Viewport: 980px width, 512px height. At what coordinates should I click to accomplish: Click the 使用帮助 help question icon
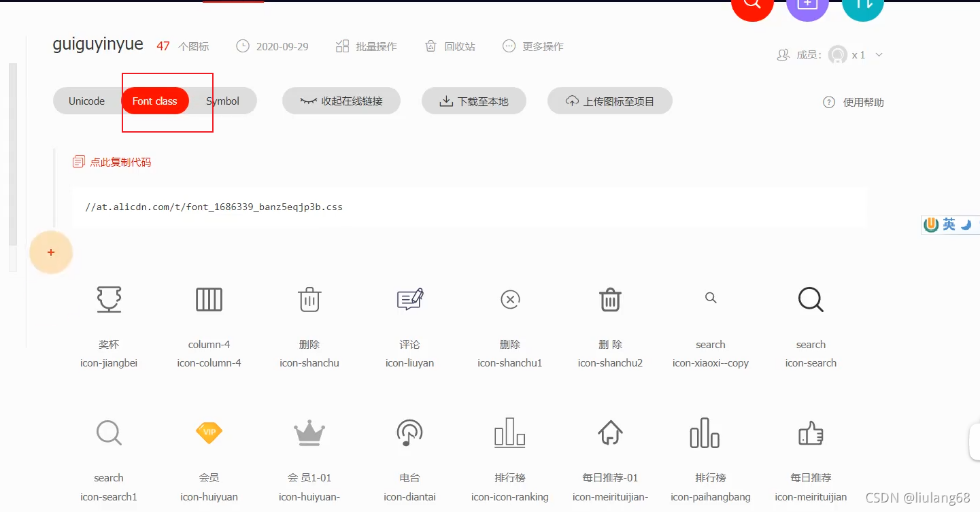click(829, 102)
